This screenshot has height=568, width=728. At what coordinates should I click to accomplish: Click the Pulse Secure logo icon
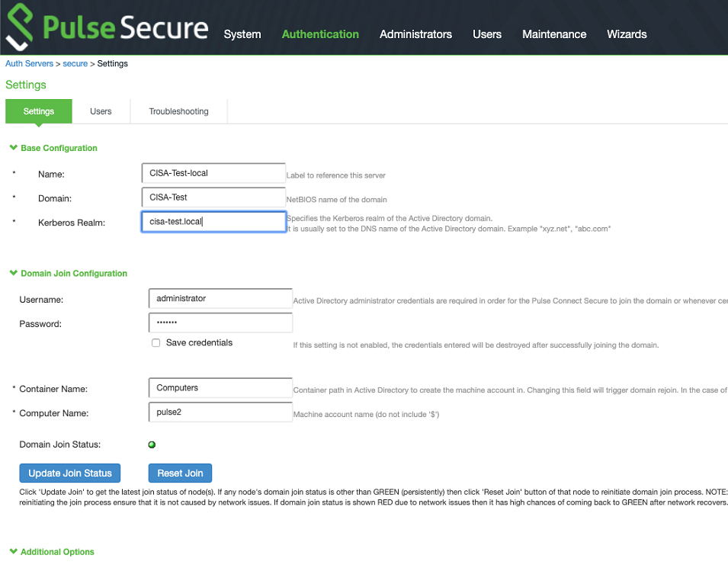coord(20,27)
